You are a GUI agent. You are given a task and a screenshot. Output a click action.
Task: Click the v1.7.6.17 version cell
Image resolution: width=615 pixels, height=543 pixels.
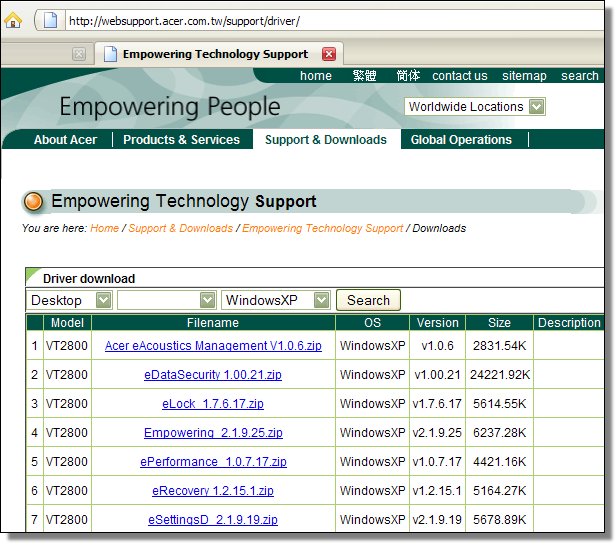pyautogui.click(x=437, y=404)
